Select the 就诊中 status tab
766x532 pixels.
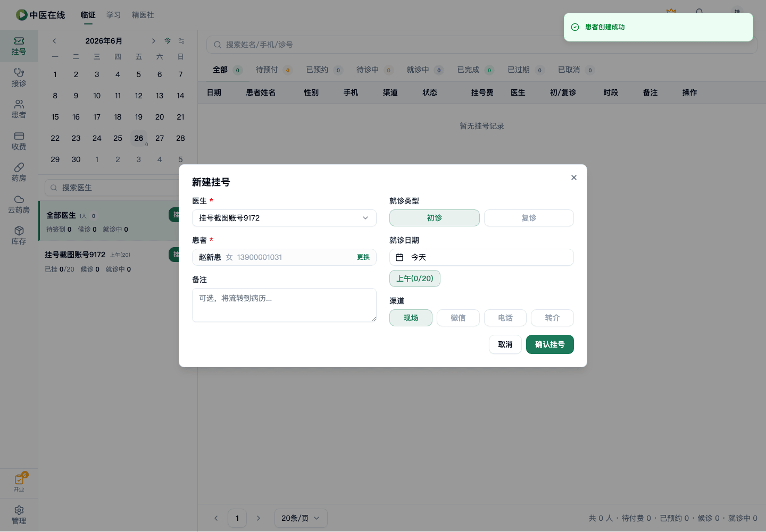[424, 70]
